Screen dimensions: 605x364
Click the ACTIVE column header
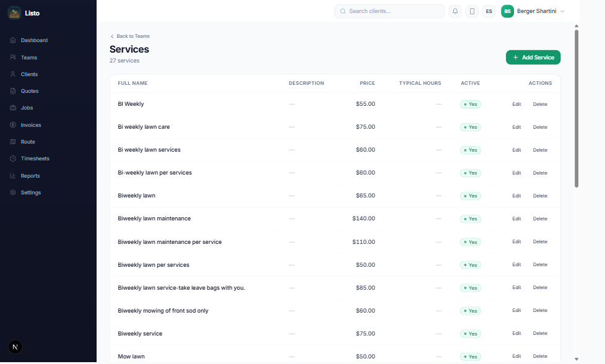point(471,83)
